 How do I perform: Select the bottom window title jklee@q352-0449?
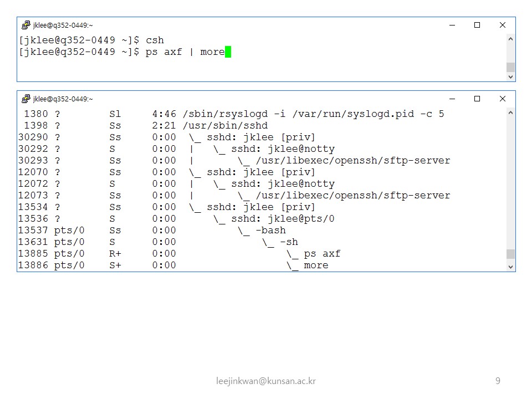(63, 99)
